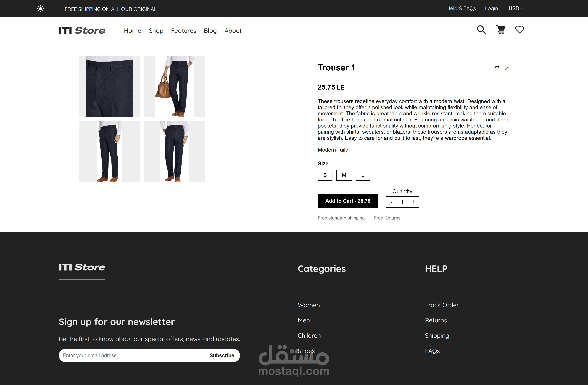Select size S

pyautogui.click(x=325, y=175)
